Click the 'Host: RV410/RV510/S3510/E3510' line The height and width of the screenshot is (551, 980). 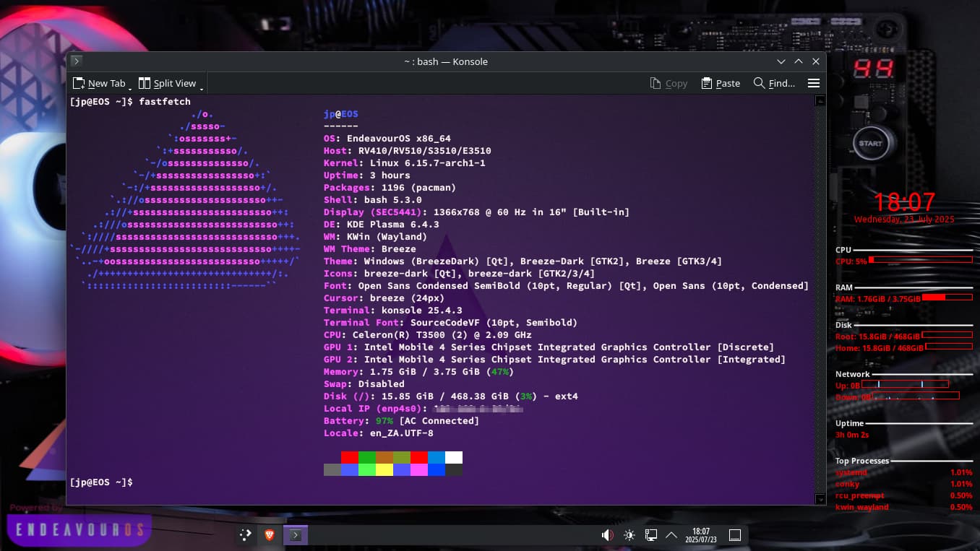click(x=408, y=151)
